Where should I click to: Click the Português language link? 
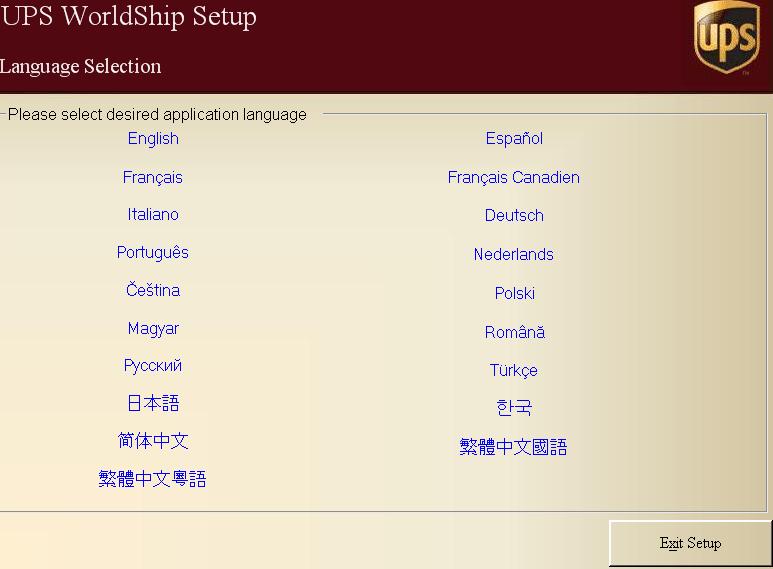(x=152, y=252)
